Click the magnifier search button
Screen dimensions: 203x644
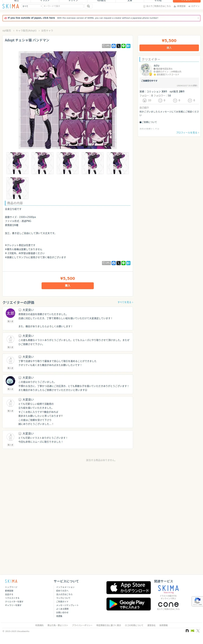88,6
